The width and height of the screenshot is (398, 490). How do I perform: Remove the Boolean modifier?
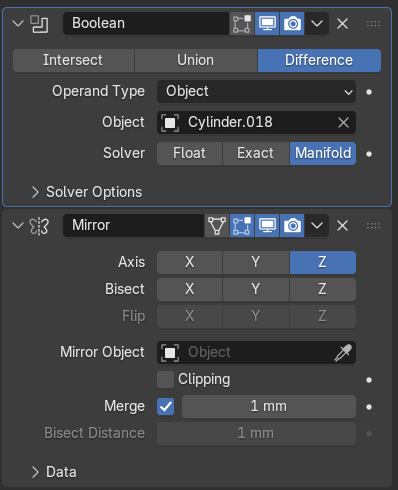(x=342, y=24)
